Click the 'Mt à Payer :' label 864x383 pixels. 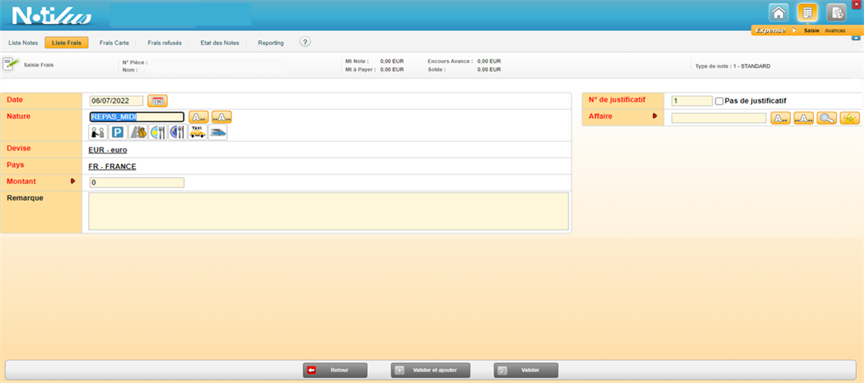click(361, 70)
